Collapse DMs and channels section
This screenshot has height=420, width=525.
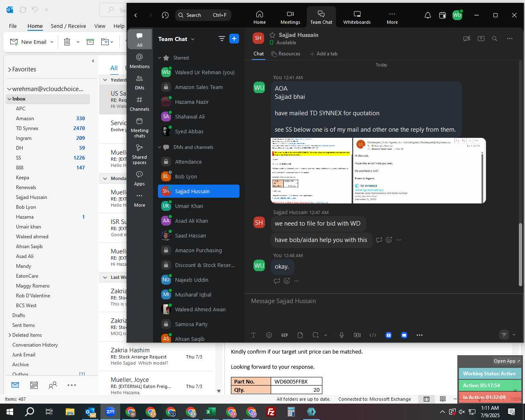pos(160,147)
